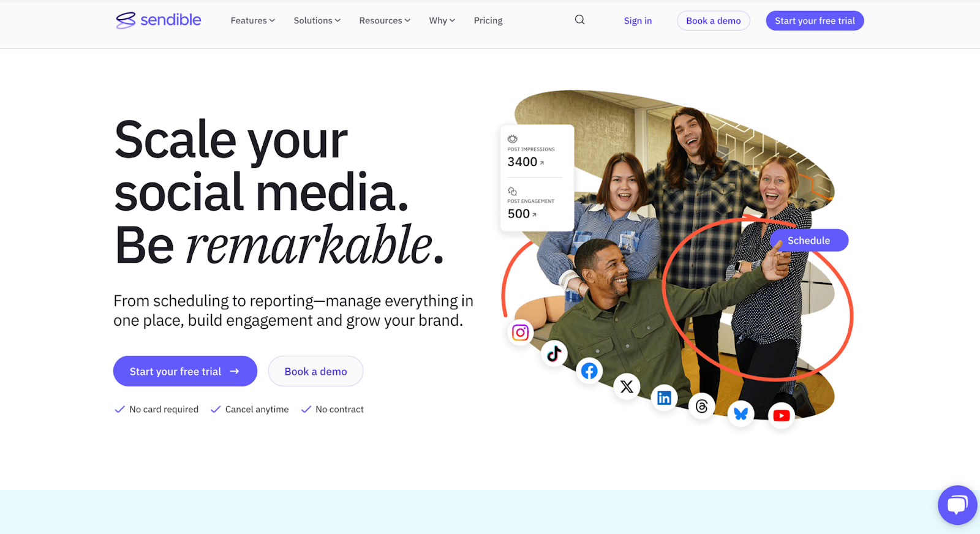Open the search magnifier icon
This screenshot has width=980, height=534.
pos(579,20)
